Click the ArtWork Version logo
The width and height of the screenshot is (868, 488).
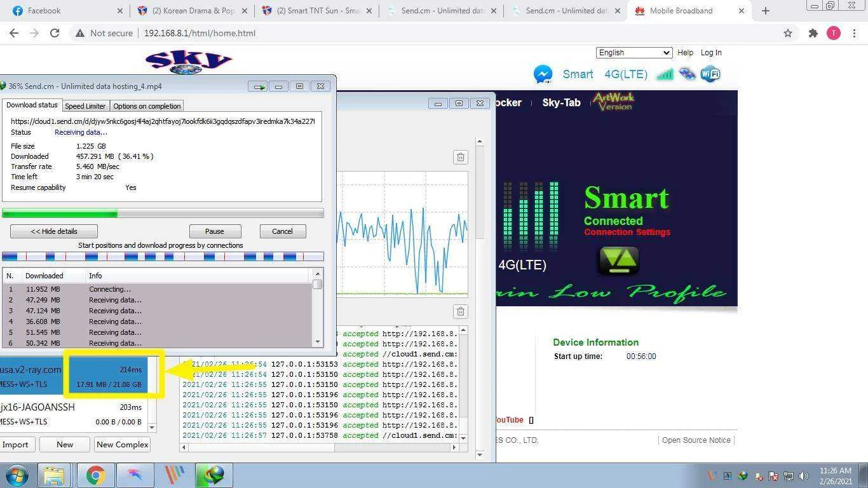613,101
